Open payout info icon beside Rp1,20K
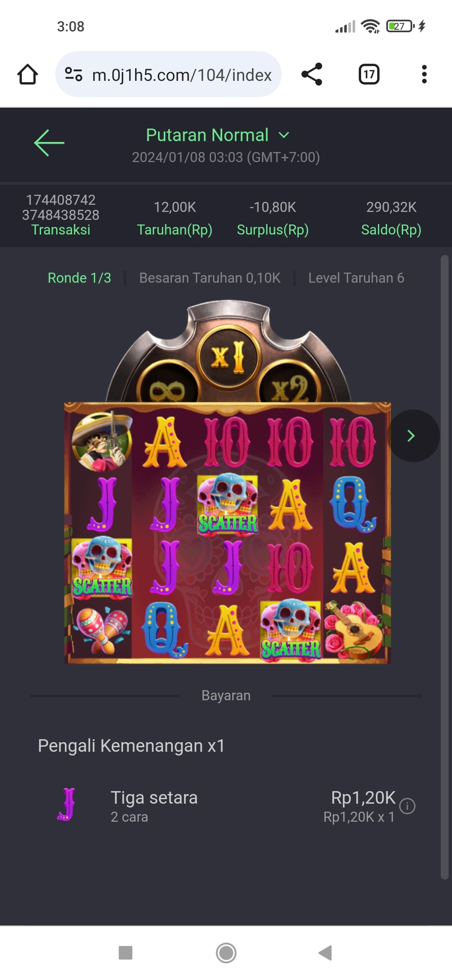452x980 pixels. (x=407, y=806)
